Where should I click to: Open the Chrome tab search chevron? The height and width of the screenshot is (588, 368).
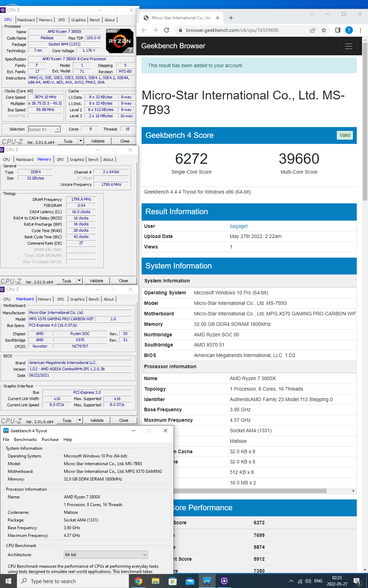[312, 14]
